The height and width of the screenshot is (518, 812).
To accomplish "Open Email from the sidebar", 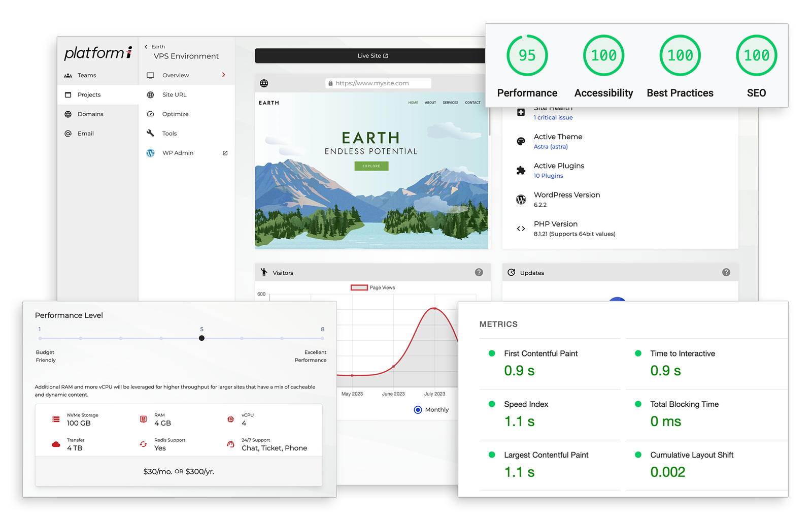I will (85, 134).
